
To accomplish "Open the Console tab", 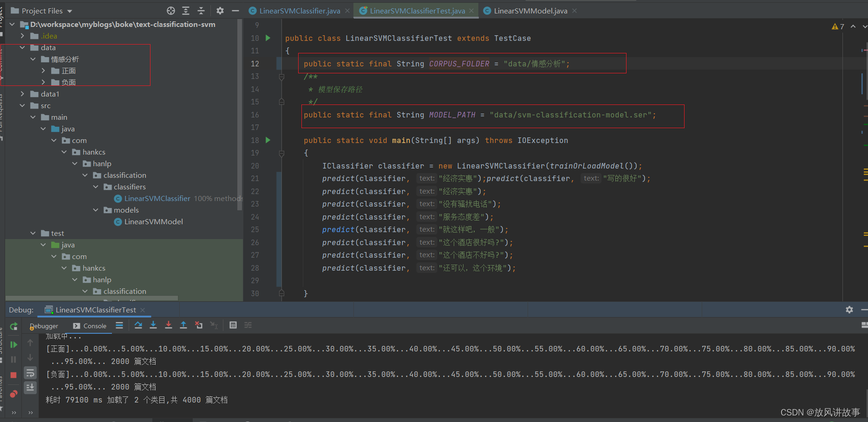I will [90, 326].
